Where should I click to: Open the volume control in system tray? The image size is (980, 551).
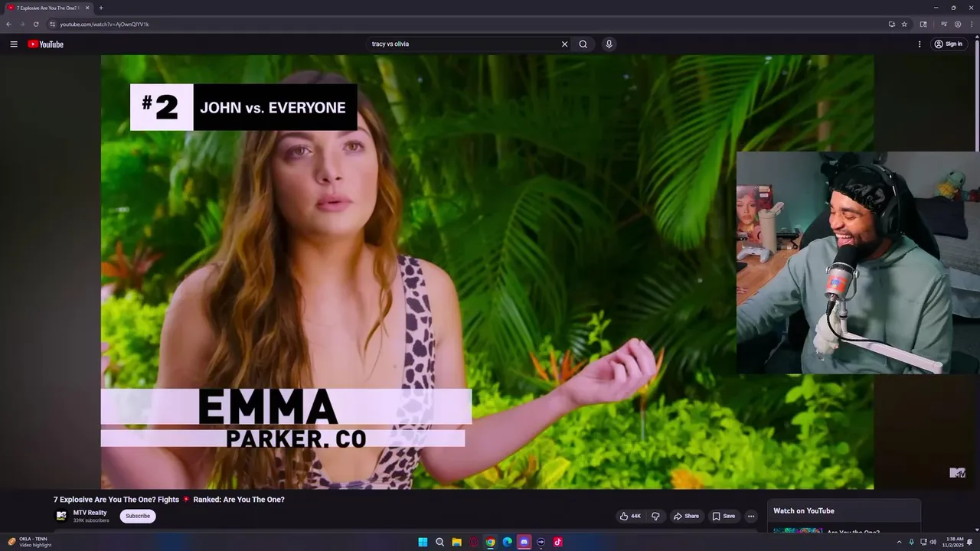(933, 542)
